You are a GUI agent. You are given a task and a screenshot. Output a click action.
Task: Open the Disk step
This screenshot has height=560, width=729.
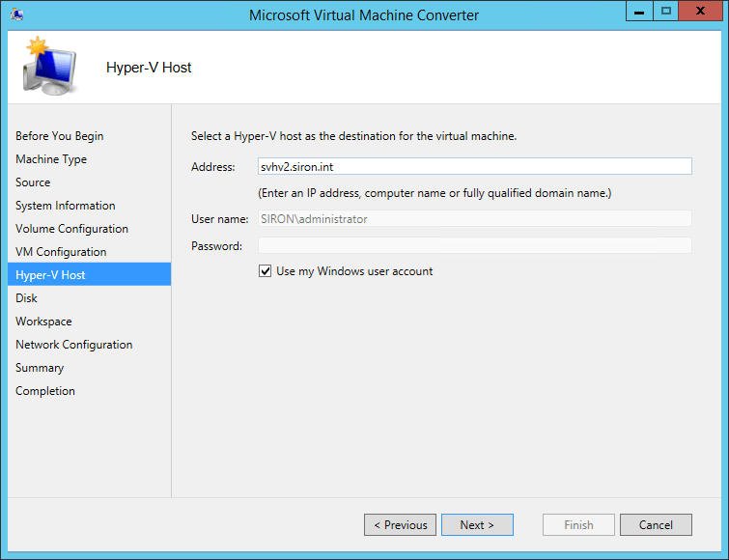tap(26, 298)
